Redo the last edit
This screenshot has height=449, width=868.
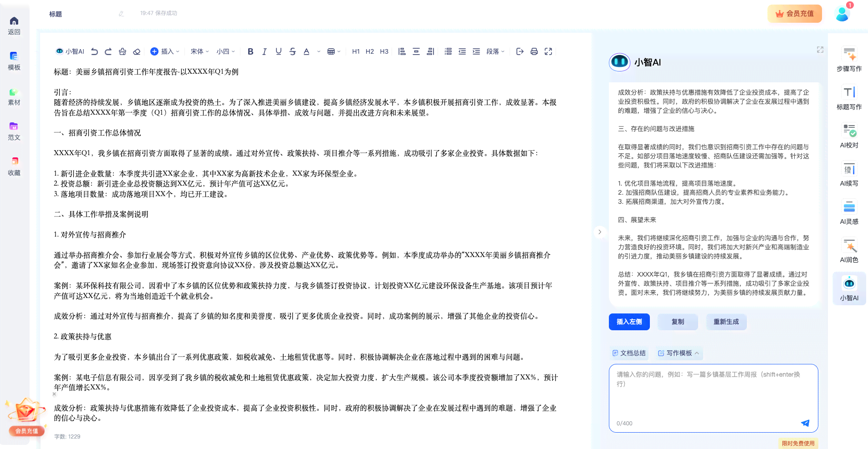point(108,51)
